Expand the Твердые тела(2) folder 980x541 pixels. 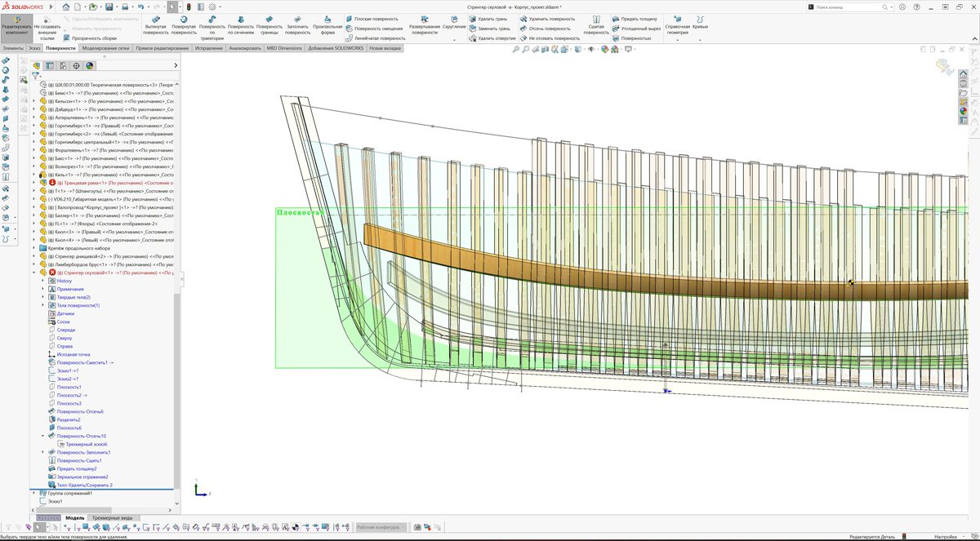coord(43,297)
